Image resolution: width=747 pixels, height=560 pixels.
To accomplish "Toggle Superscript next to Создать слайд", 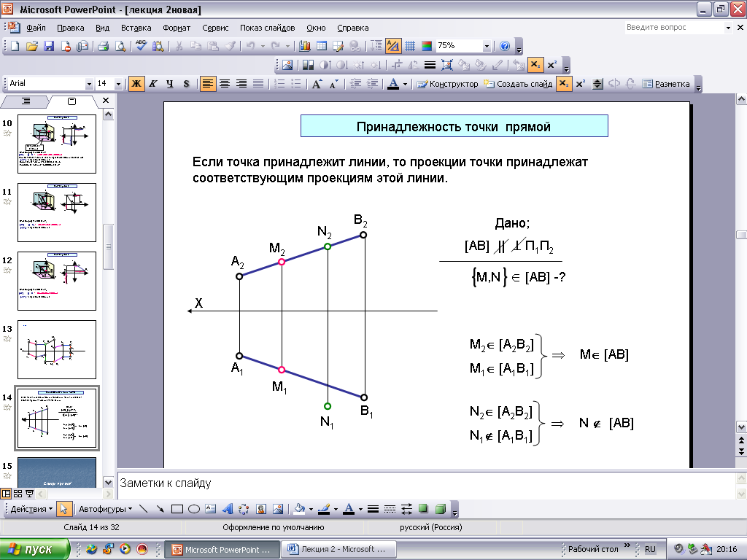I will tap(580, 84).
